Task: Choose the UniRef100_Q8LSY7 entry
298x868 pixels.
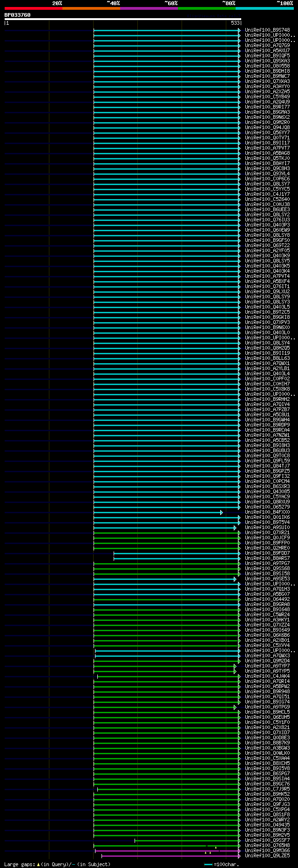Action: coord(267,184)
